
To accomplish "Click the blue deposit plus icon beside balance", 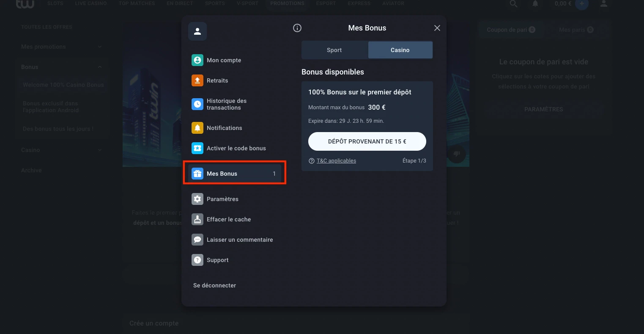I will [x=582, y=4].
